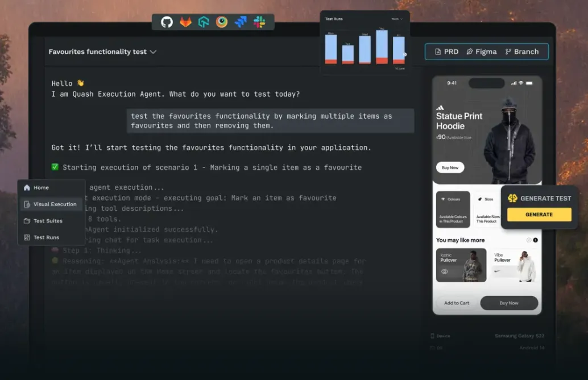Click the Iconic Pullover product card
This screenshot has height=380, width=588.
pyautogui.click(x=461, y=265)
